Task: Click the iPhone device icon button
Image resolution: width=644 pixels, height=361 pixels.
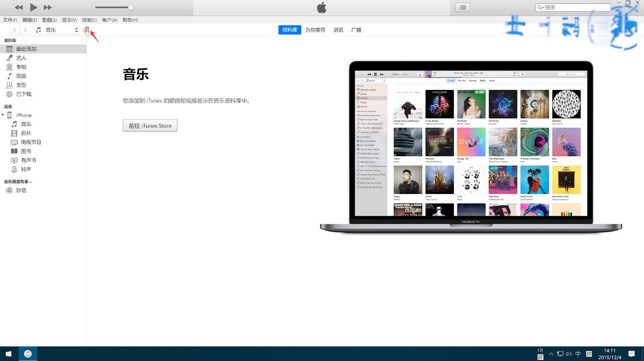Action: coord(87,30)
